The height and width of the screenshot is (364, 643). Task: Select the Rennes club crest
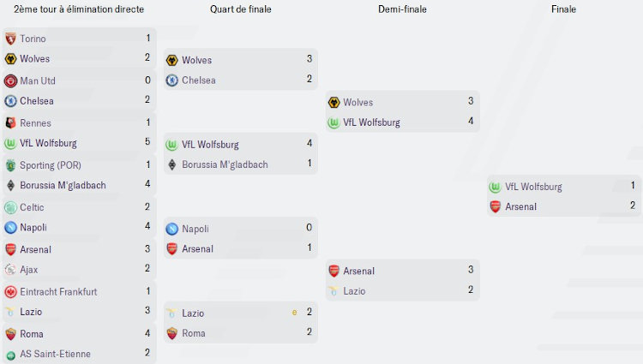pyautogui.click(x=10, y=122)
